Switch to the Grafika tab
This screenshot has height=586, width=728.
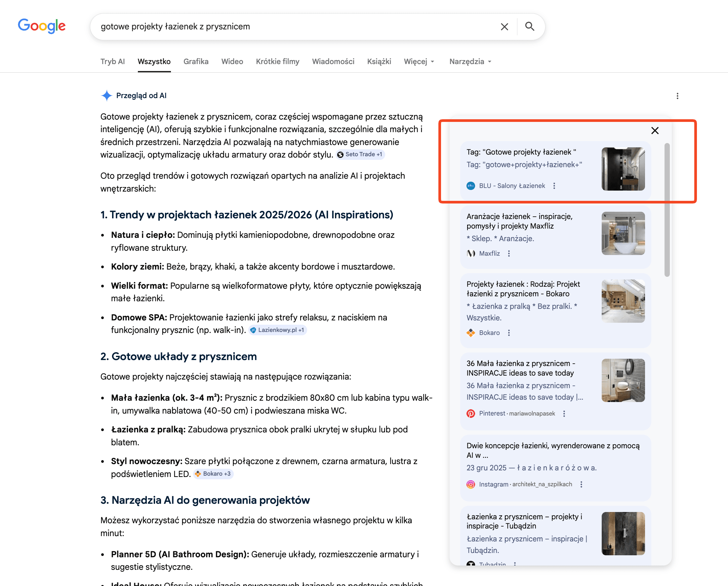pos(196,61)
